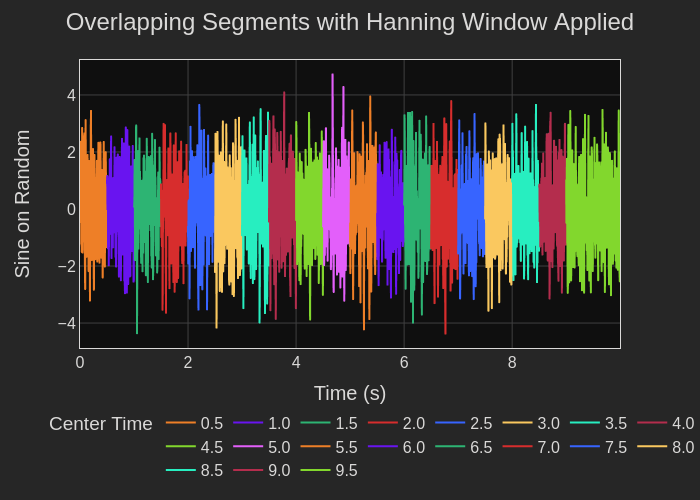Screen dimensions: 700x500
Task: Toggle the 0.5 trace in the legend
Action: coord(211,423)
